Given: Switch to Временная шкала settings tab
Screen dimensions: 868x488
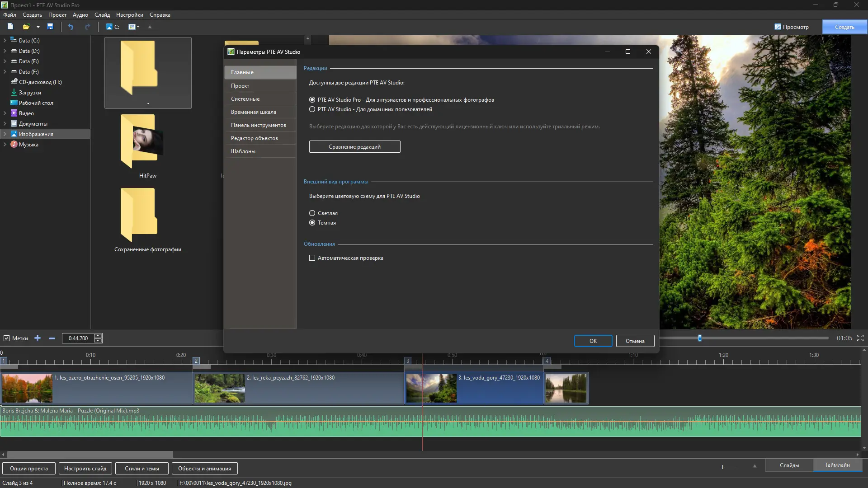Looking at the screenshot, I should (254, 112).
